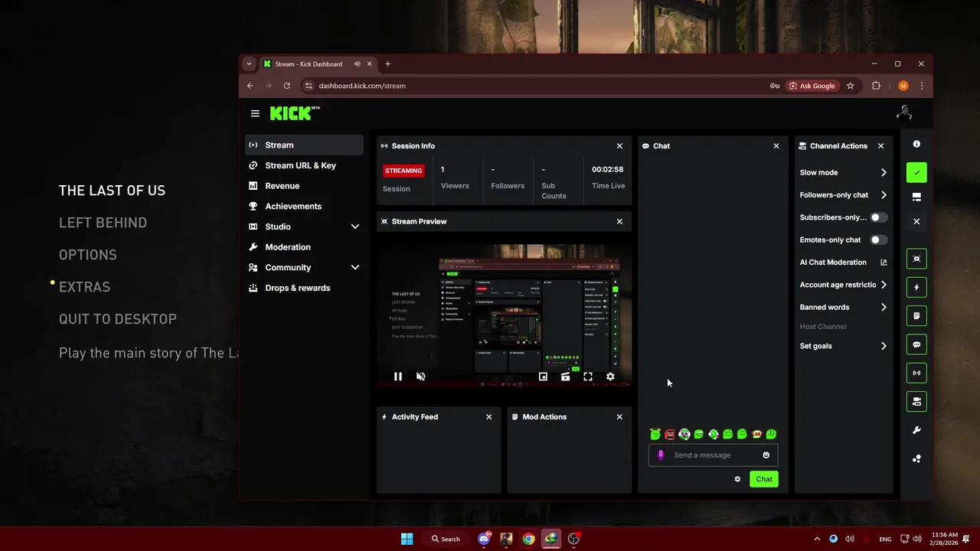This screenshot has height=551, width=980.
Task: Expand the Studio sidebar section
Action: (x=354, y=227)
